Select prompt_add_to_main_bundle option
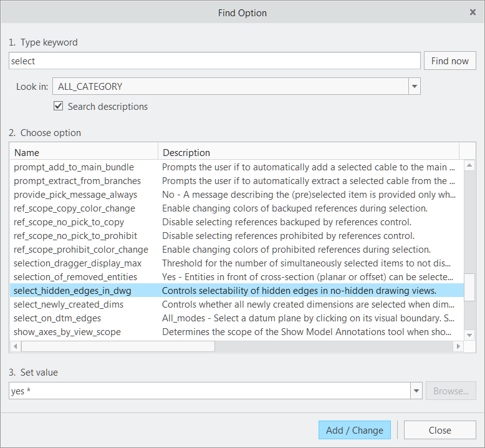Screen dimensions: 485x448 [74, 167]
